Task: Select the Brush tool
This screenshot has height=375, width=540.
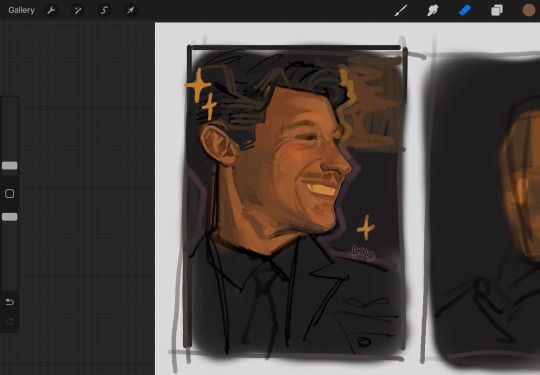Action: click(x=401, y=10)
